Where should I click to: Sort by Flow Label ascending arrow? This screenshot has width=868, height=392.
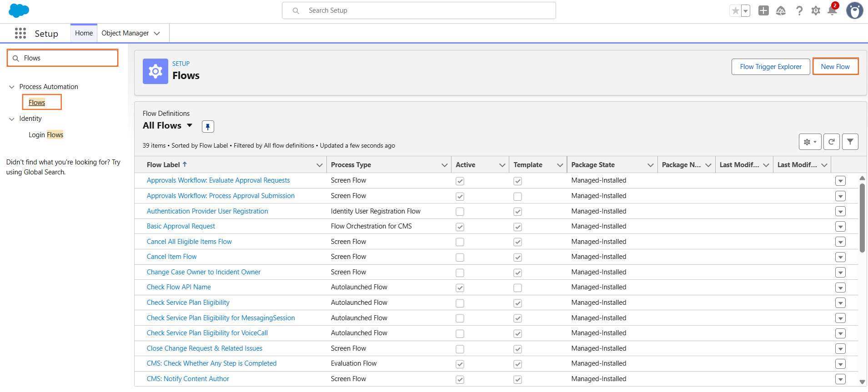[x=185, y=164]
